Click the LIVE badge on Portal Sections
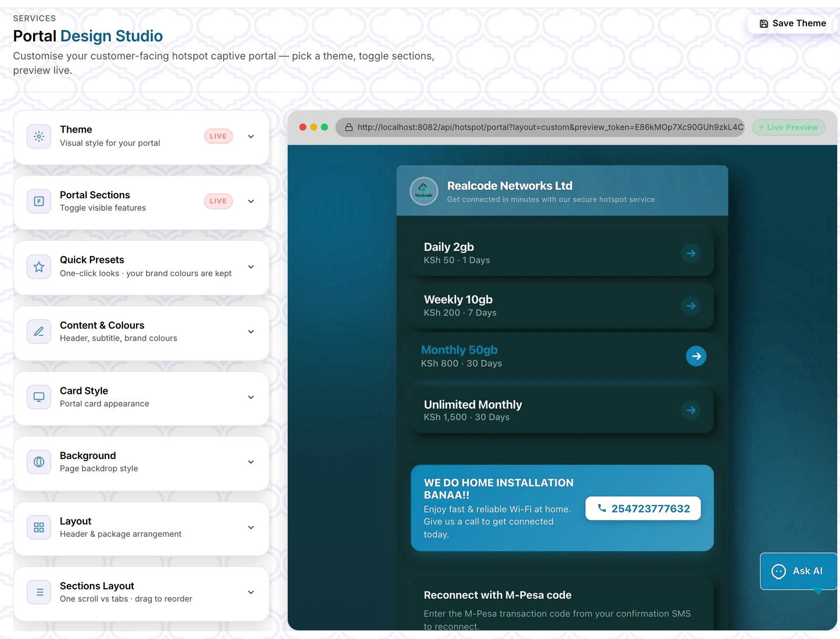 point(218,201)
